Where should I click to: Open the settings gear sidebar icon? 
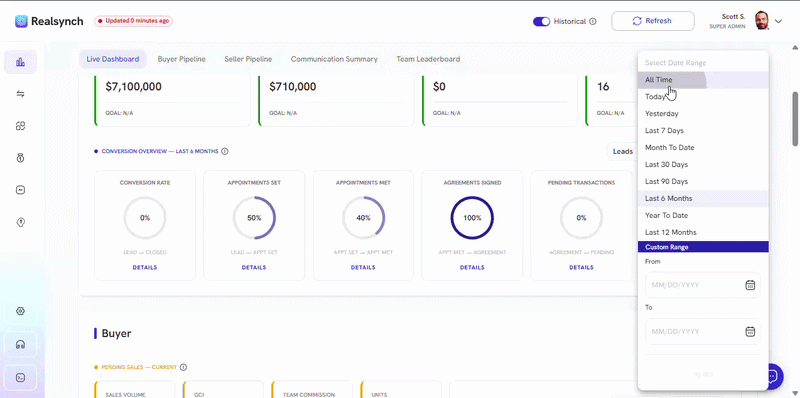point(20,311)
